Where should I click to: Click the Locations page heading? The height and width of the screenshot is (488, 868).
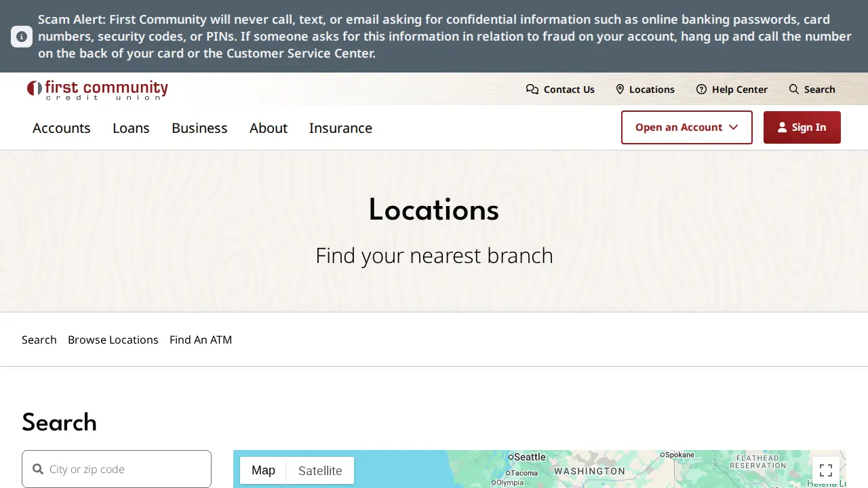pyautogui.click(x=434, y=210)
